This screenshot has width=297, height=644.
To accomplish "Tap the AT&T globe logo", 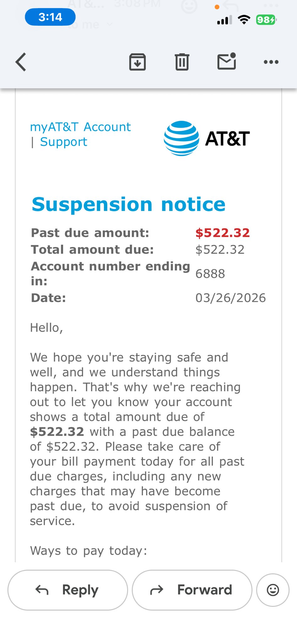I will 181,138.
